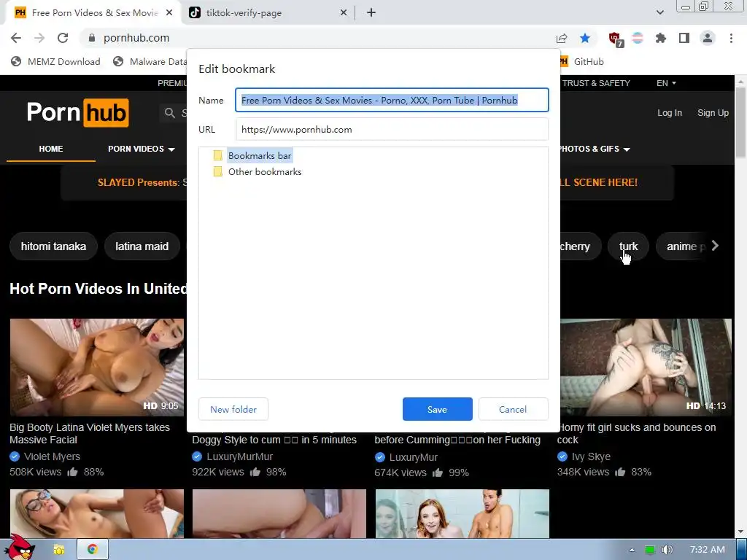
Task: Save the bookmark
Action: click(438, 410)
